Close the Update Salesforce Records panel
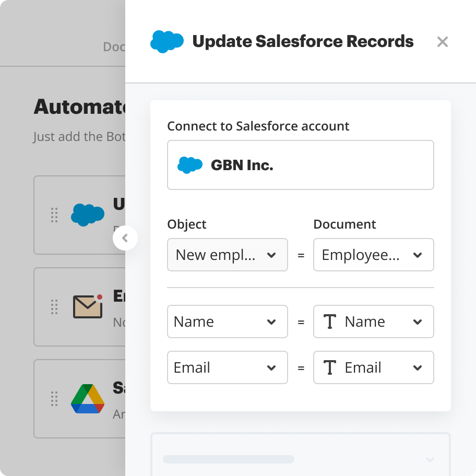Viewport: 476px width, 476px height. 443,41
